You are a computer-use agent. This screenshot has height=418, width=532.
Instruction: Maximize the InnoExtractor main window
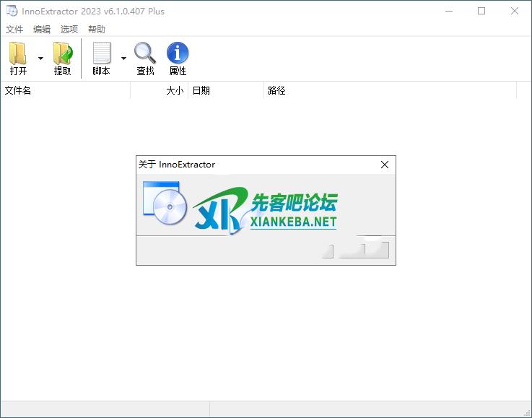(x=481, y=11)
